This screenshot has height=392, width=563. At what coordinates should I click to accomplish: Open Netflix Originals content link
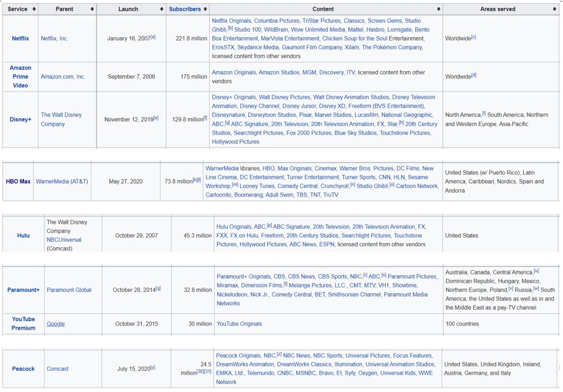(231, 21)
